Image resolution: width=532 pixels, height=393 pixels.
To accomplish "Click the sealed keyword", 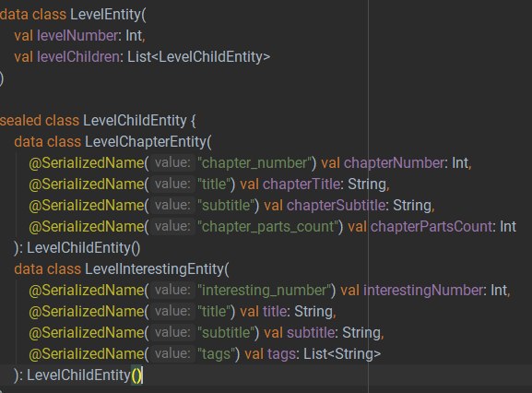I will [x=20, y=121].
